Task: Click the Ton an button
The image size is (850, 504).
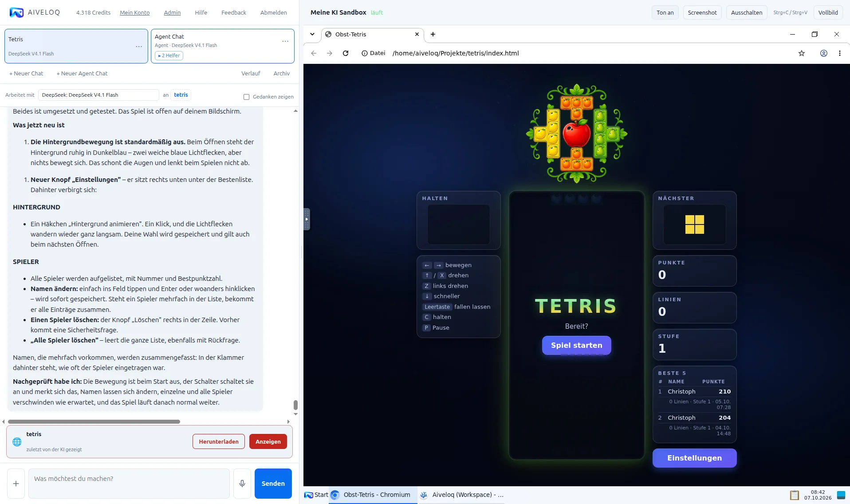Action: pyautogui.click(x=665, y=12)
